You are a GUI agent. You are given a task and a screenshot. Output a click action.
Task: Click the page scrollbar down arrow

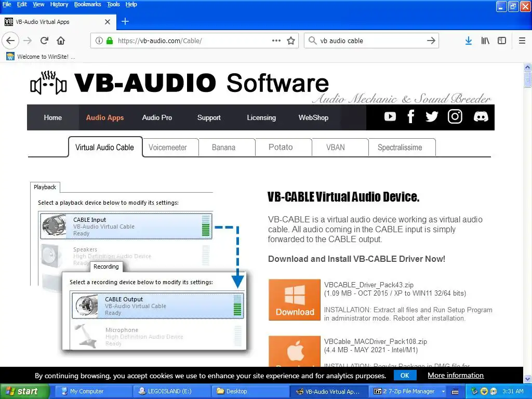click(527, 379)
